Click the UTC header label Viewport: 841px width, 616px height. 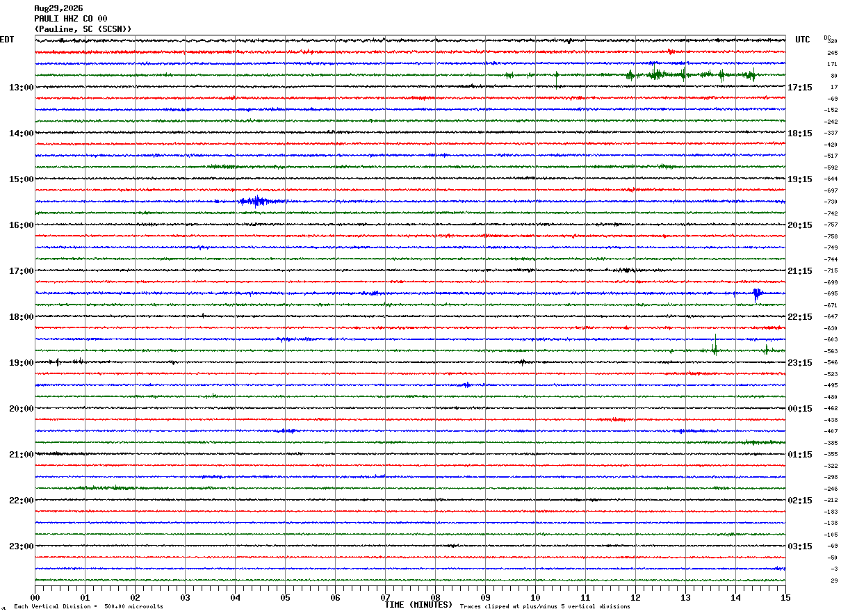803,40
